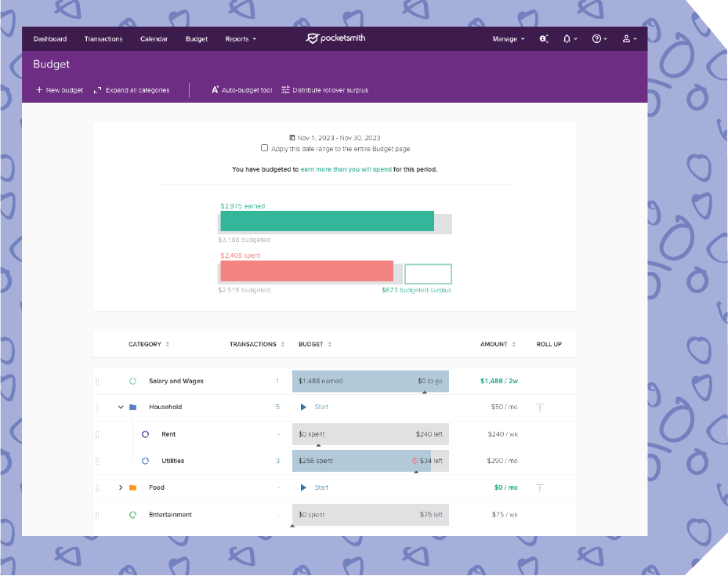Expand the Food category
The height and width of the screenshot is (576, 728).
(121, 487)
